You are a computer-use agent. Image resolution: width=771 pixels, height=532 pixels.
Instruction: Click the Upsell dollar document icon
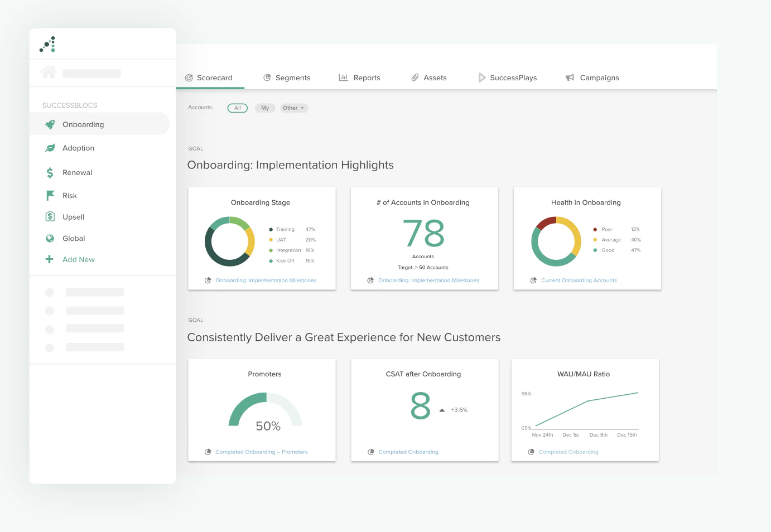click(50, 216)
